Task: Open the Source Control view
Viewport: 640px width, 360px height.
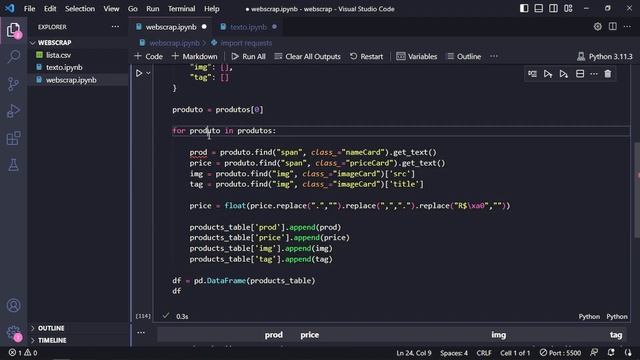Action: coord(13,84)
